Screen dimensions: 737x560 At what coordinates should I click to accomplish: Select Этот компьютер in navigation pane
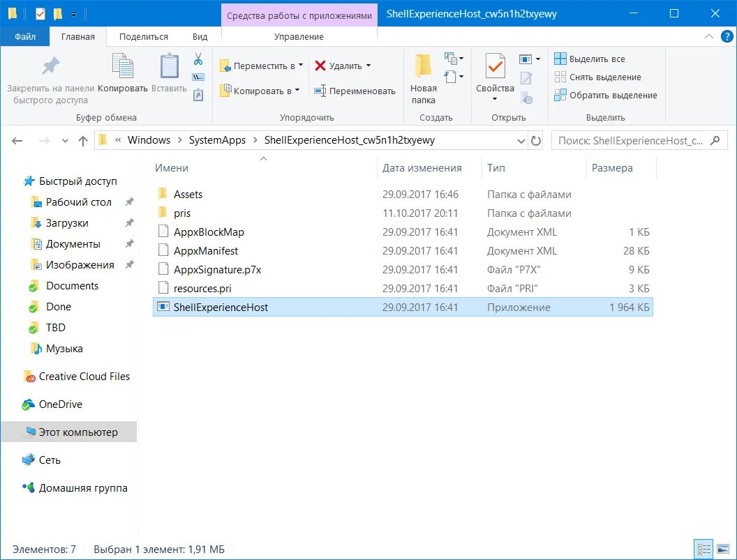[x=68, y=432]
